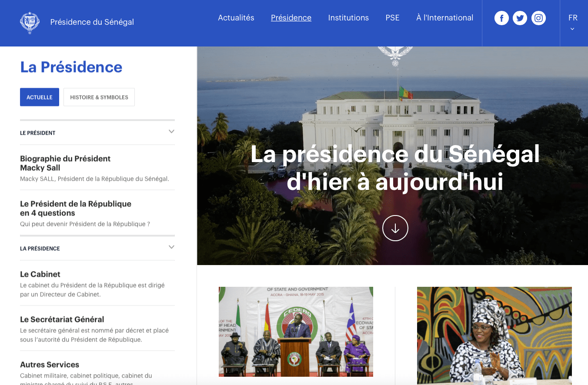Screen dimensions: 588x385
Task: Open the Actualités menu
Action: tap(236, 18)
